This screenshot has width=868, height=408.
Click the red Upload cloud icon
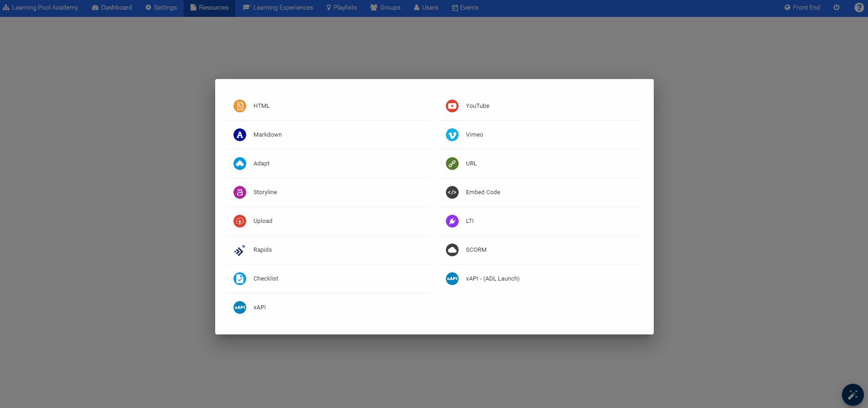pos(240,221)
